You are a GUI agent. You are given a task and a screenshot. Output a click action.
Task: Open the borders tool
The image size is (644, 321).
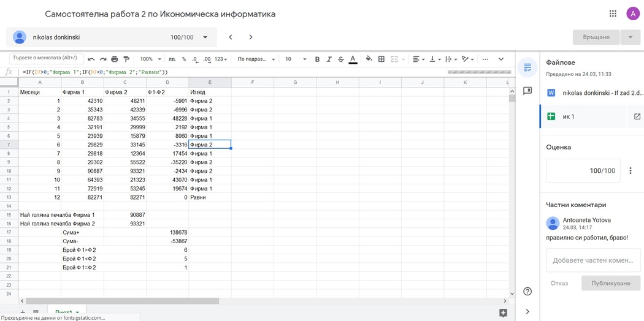381,59
